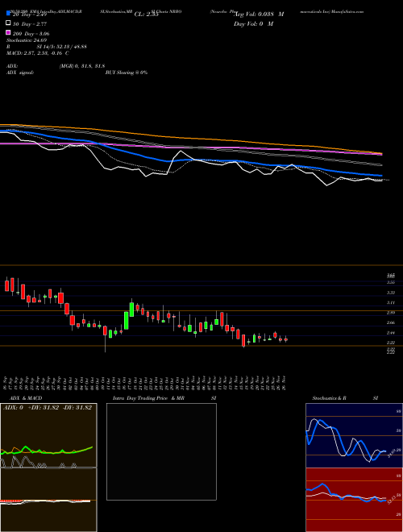This screenshot has height=532, width=403.
Task: Open the red RSI chart panel
Action: 354,500
